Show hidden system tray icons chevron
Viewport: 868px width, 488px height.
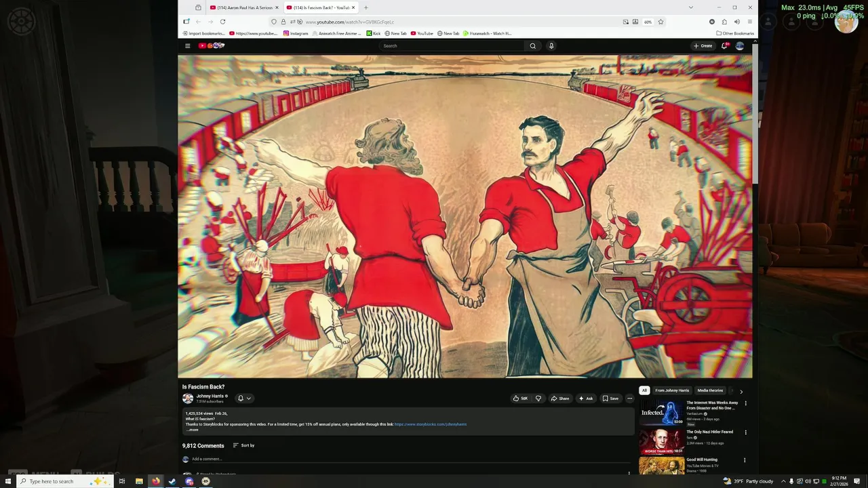tap(783, 481)
